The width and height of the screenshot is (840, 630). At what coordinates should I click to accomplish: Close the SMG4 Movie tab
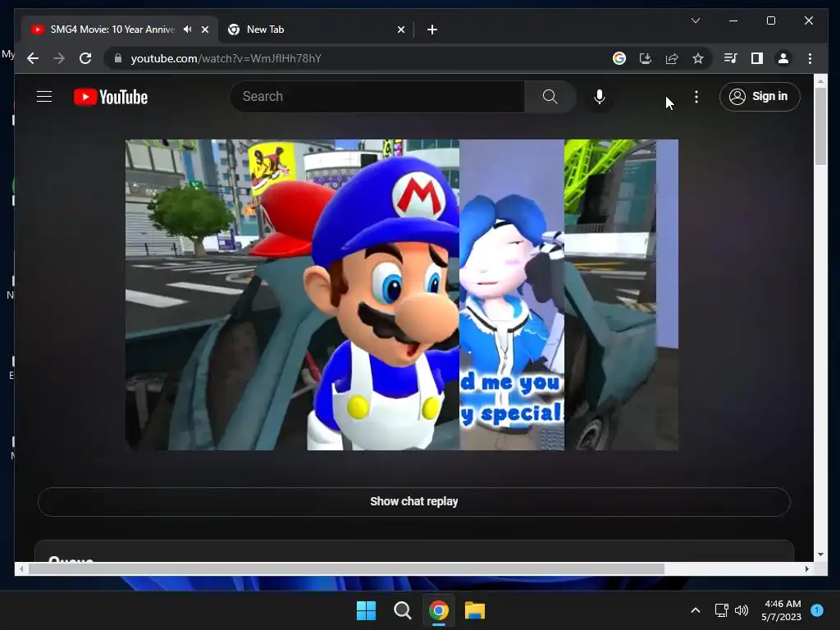click(204, 30)
